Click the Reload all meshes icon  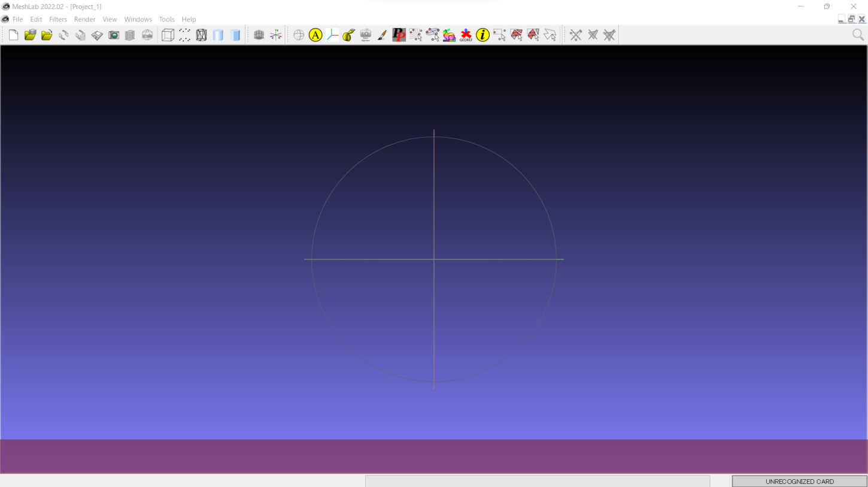point(80,35)
